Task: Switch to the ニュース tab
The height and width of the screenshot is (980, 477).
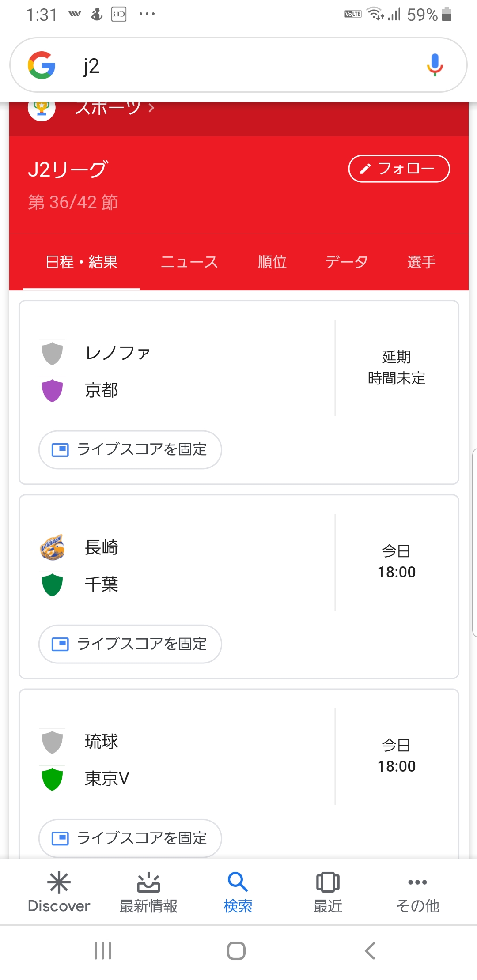Action: tap(189, 262)
